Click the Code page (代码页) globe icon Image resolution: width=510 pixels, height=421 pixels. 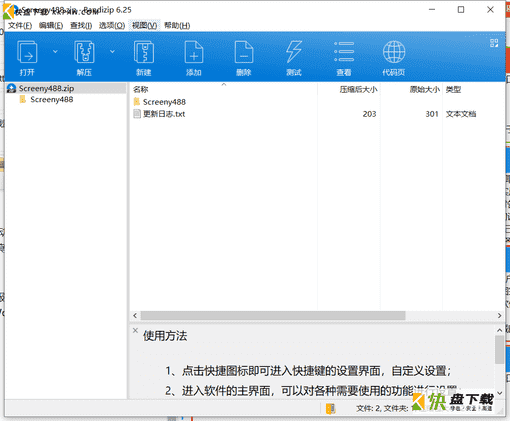pos(394,52)
